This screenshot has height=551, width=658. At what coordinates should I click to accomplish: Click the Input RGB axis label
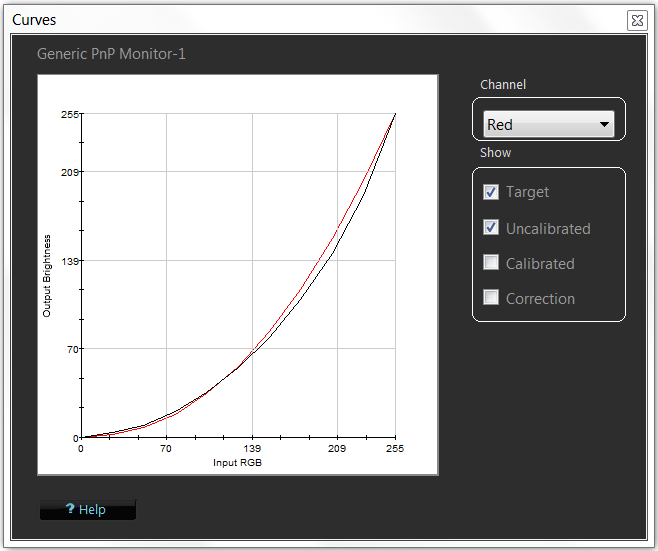(238, 462)
